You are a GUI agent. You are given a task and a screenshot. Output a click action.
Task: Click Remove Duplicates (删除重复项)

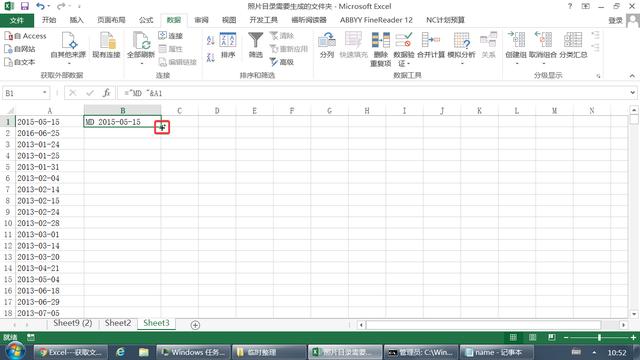pos(380,49)
